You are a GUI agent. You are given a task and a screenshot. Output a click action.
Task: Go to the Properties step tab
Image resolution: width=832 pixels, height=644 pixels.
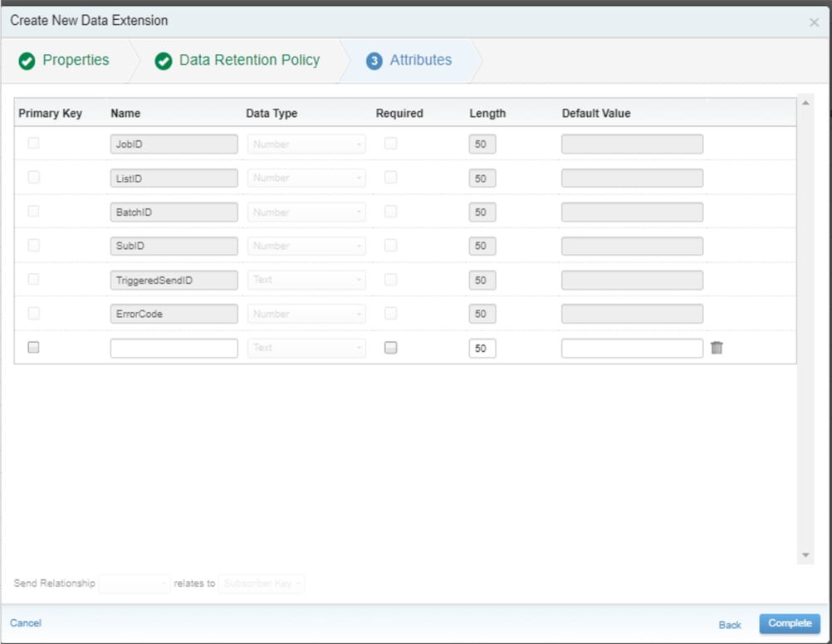click(76, 60)
